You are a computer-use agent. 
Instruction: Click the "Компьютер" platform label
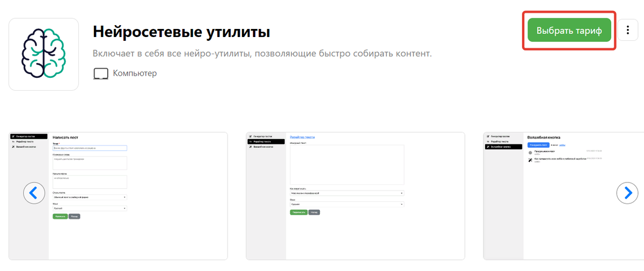pyautogui.click(x=135, y=74)
